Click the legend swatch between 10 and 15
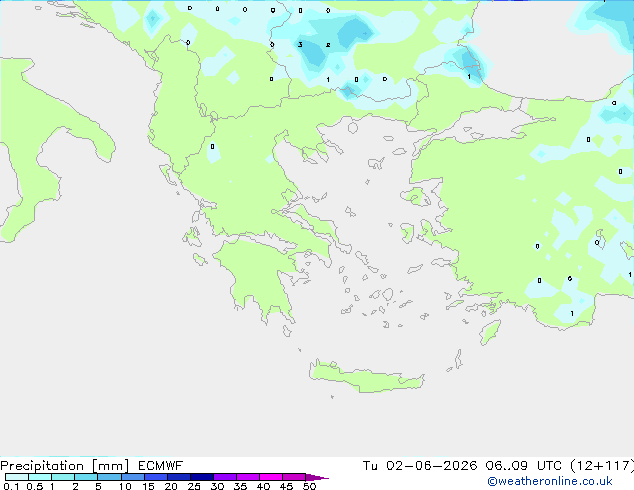The height and width of the screenshot is (490, 634). (x=132, y=477)
